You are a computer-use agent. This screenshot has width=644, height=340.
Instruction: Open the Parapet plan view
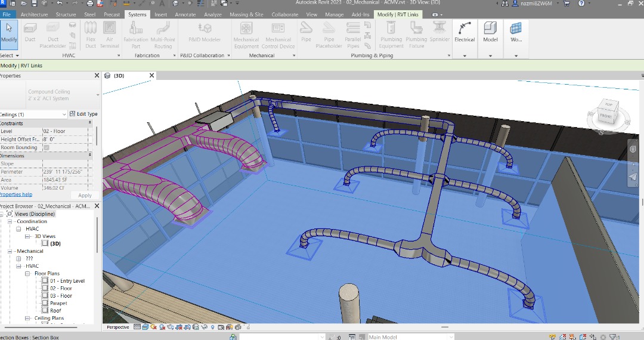tap(58, 304)
